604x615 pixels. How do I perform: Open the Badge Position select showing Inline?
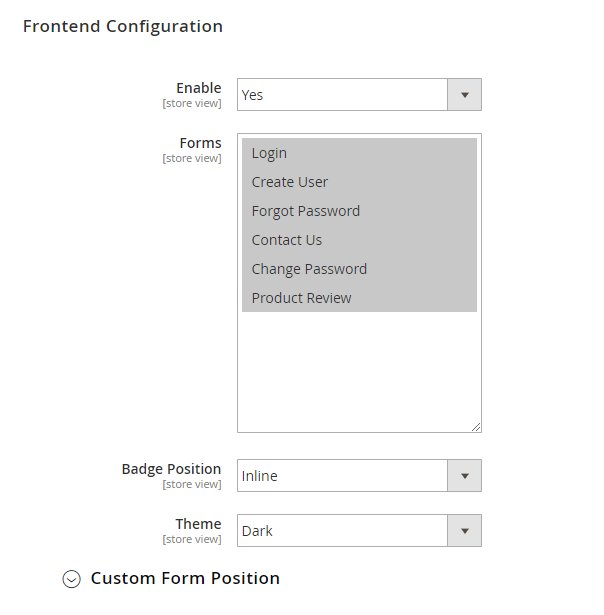point(342,476)
